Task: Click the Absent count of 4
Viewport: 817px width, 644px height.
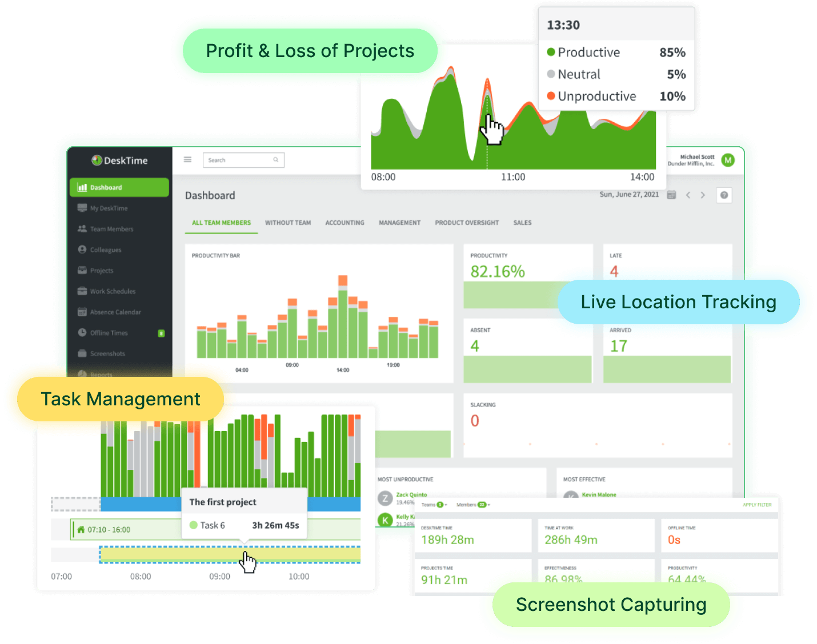Action: pos(475,346)
